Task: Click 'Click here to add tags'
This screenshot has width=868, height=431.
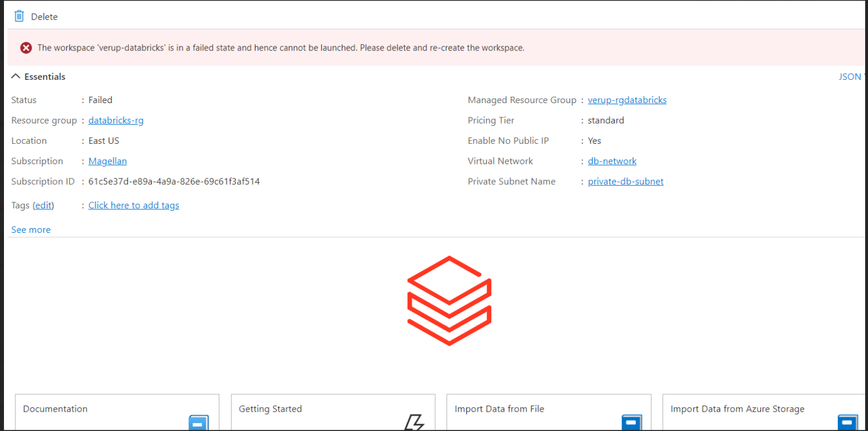Action: tap(134, 205)
